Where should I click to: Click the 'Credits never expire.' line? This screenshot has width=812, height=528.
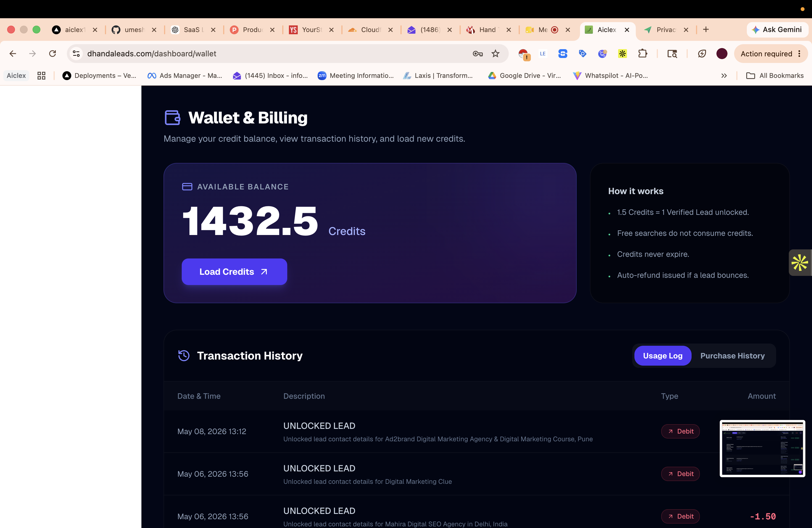653,254
